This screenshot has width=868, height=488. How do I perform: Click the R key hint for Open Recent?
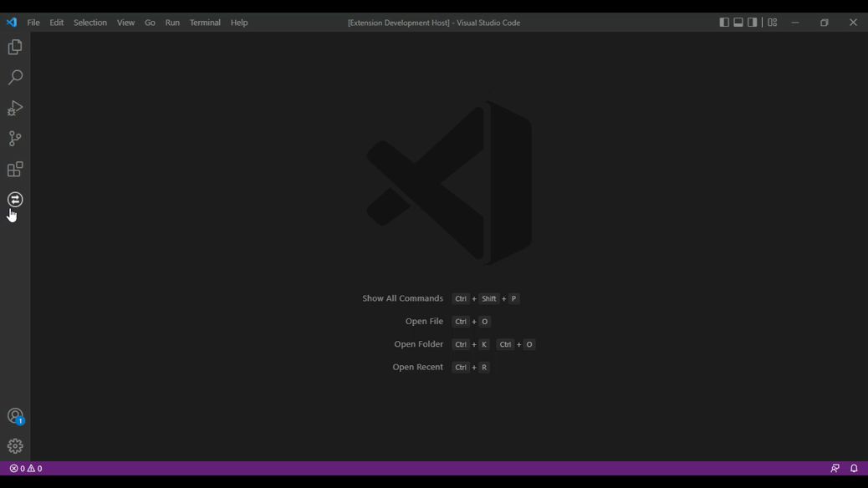pyautogui.click(x=484, y=368)
